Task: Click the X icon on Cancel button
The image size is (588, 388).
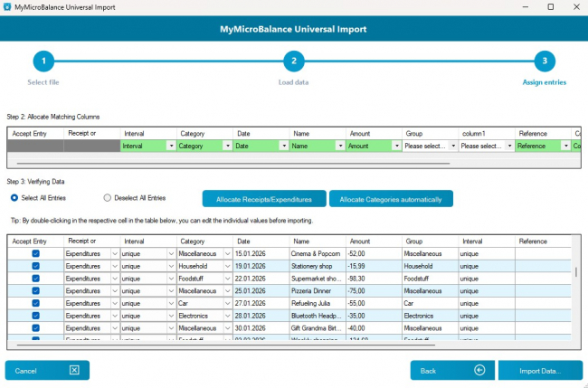Action: (x=74, y=370)
